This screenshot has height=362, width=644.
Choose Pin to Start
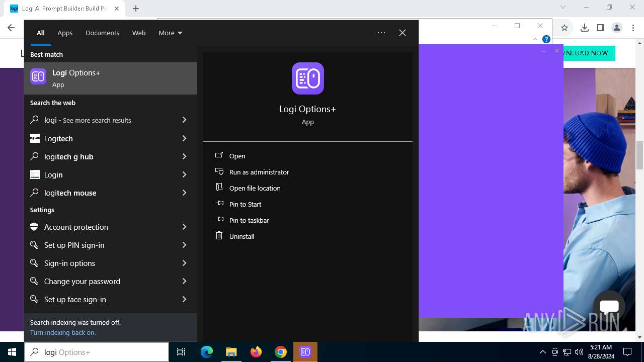click(x=246, y=204)
